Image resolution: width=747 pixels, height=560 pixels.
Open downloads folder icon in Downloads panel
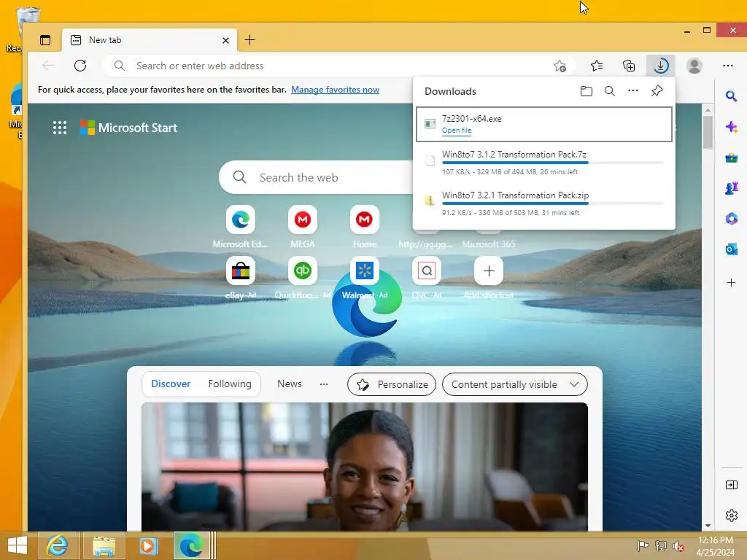pyautogui.click(x=587, y=91)
